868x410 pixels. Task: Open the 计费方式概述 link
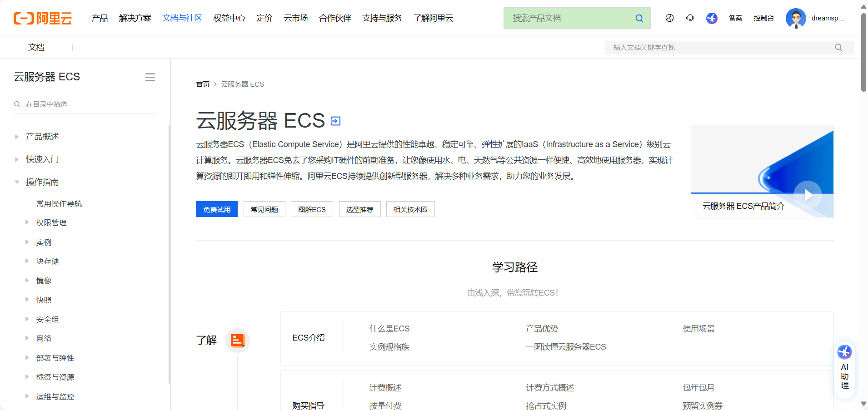click(x=550, y=388)
